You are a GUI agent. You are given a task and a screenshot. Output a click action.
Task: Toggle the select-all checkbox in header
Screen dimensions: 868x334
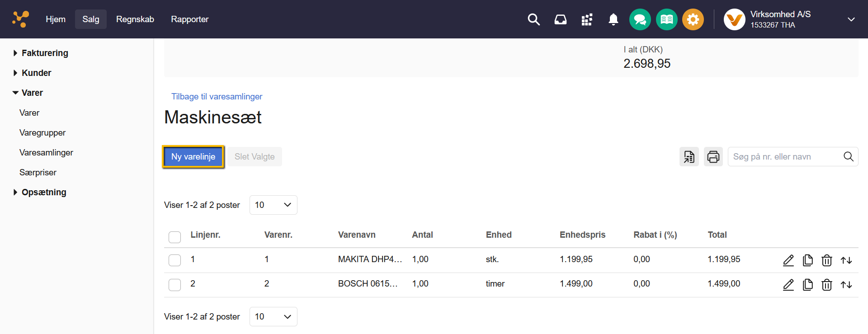click(x=175, y=237)
